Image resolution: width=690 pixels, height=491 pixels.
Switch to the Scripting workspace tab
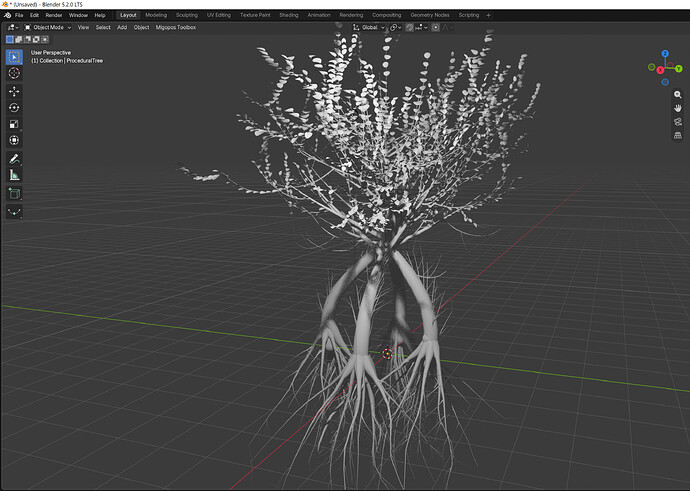click(x=469, y=15)
